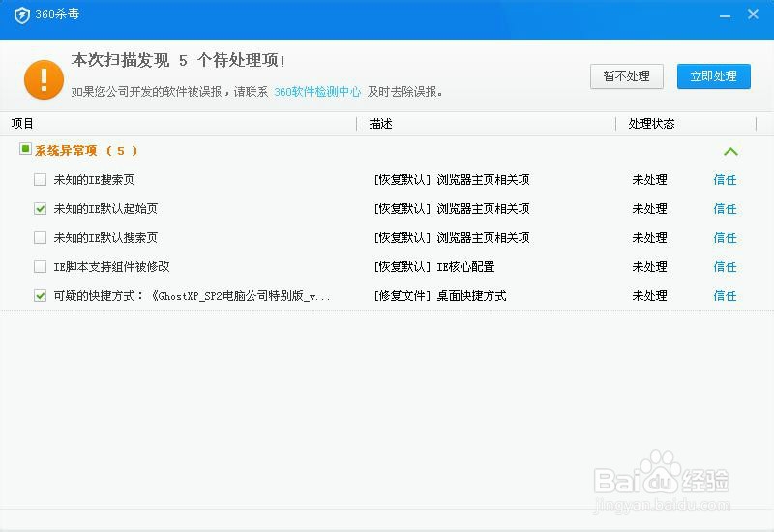Open the 360软件检测中心 link
Screen dimensions: 774x532
(317, 92)
